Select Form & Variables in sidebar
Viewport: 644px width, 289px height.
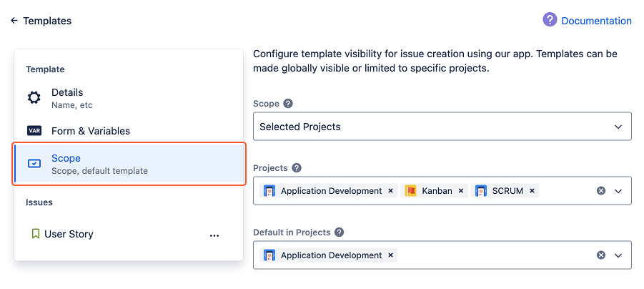coord(90,131)
